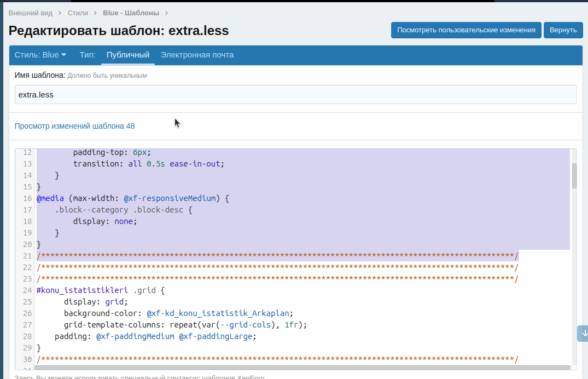Click the scroll-down arrow button at right edge
588x379 pixels.
click(583, 333)
